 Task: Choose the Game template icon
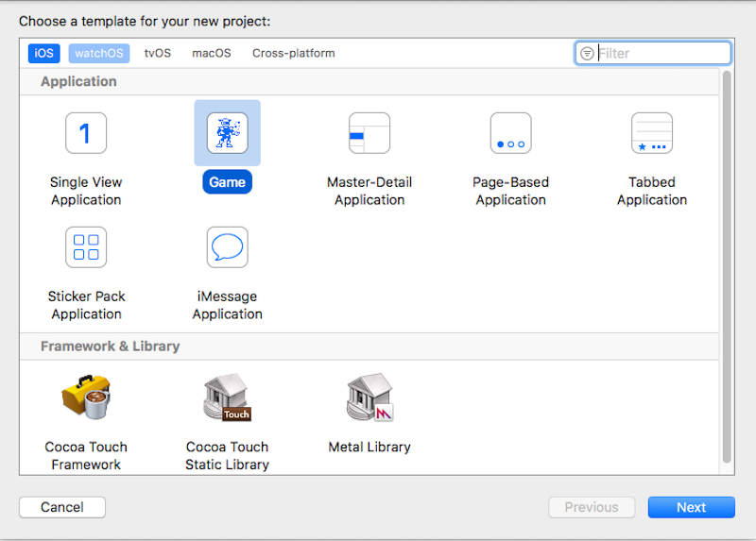click(227, 133)
